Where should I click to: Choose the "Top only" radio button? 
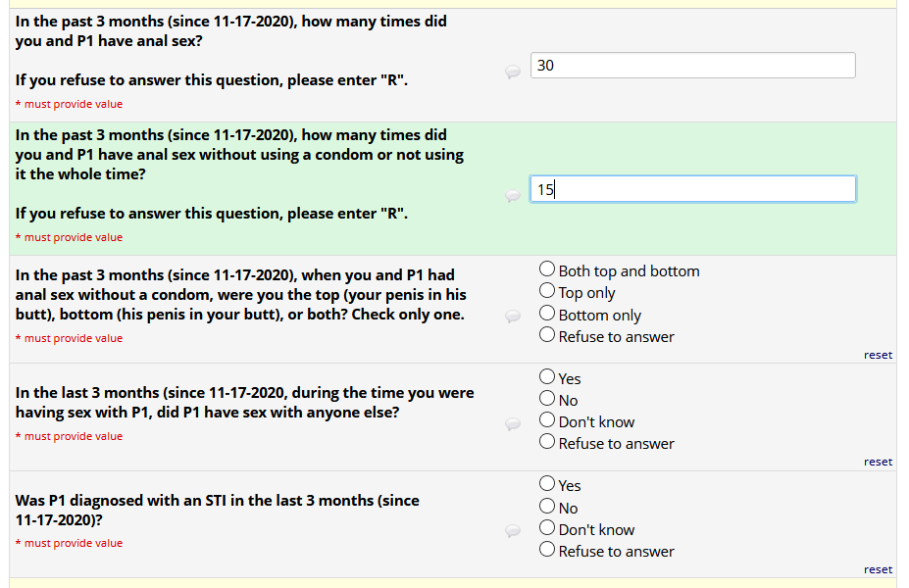547,291
